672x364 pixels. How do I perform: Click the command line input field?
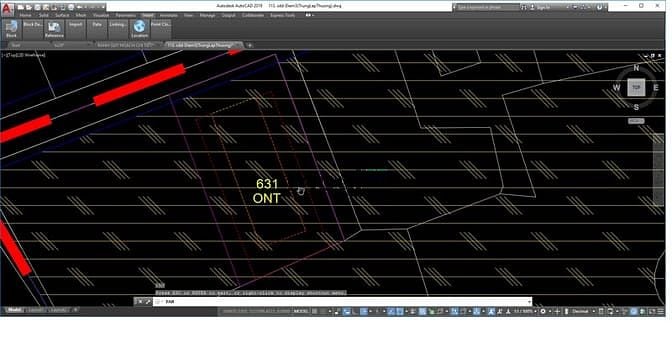tap(343, 302)
